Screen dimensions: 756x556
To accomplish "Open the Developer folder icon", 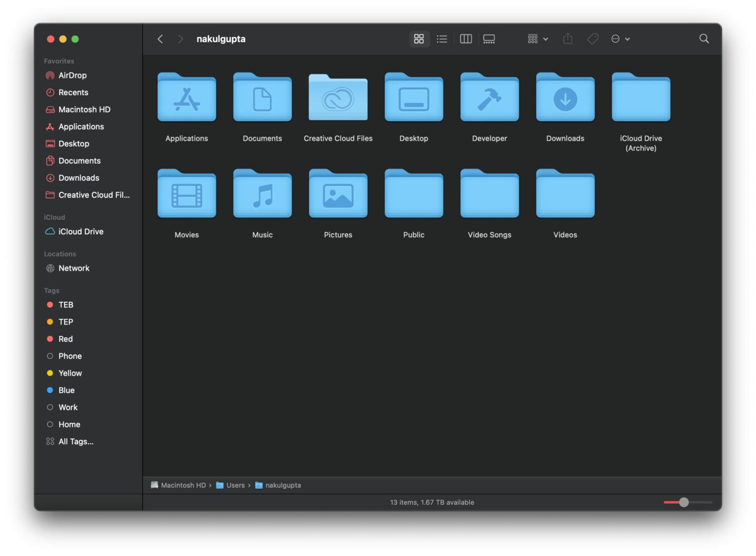I will 489,98.
